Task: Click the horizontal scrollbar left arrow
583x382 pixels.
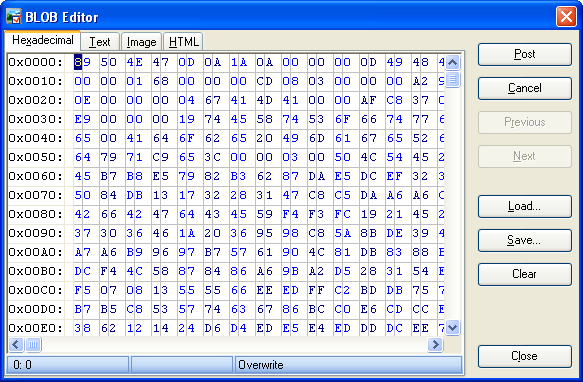Action: 16,344
